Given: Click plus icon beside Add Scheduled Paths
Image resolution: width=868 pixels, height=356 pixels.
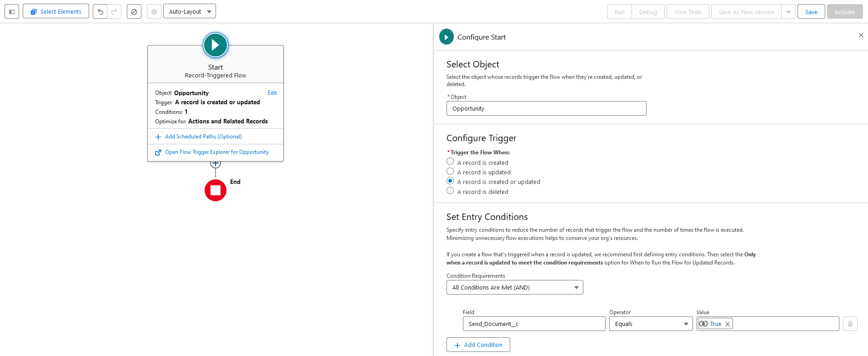Looking at the screenshot, I should tap(158, 137).
